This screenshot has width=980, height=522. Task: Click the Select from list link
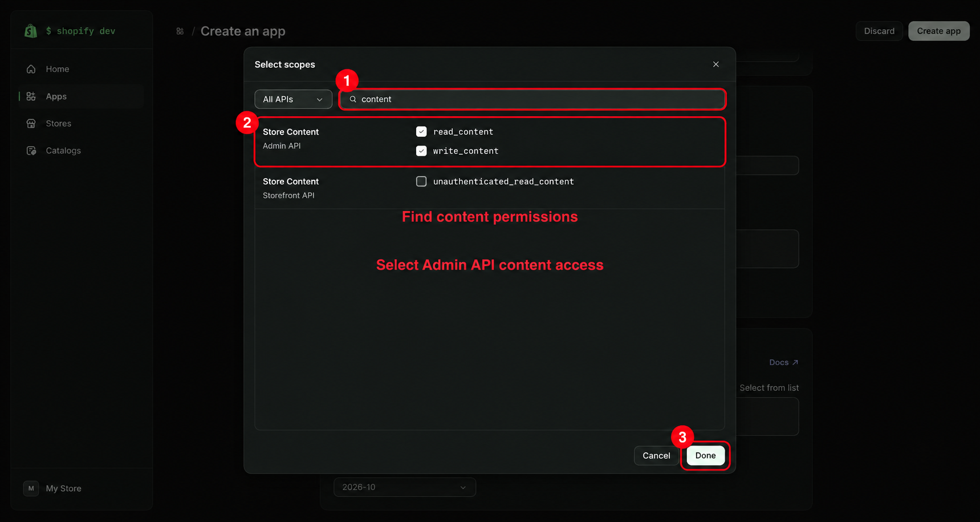point(769,388)
